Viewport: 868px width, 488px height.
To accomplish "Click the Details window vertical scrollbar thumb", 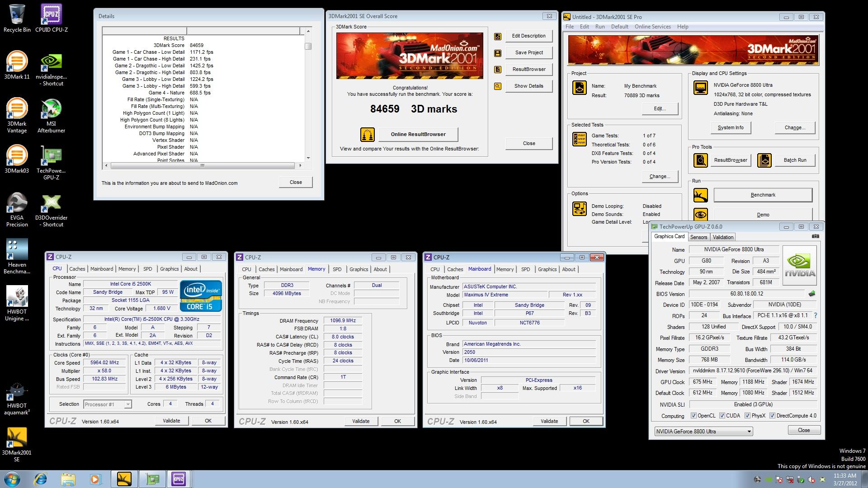I will pyautogui.click(x=308, y=46).
